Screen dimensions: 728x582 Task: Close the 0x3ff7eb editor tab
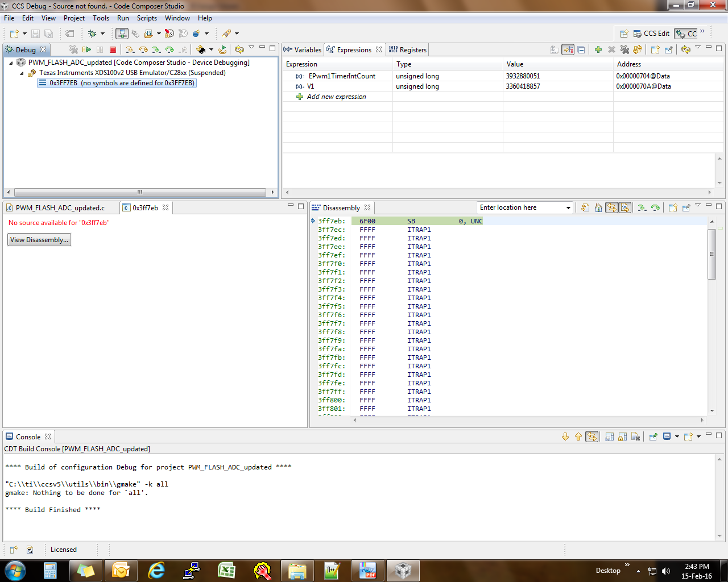tap(166, 207)
